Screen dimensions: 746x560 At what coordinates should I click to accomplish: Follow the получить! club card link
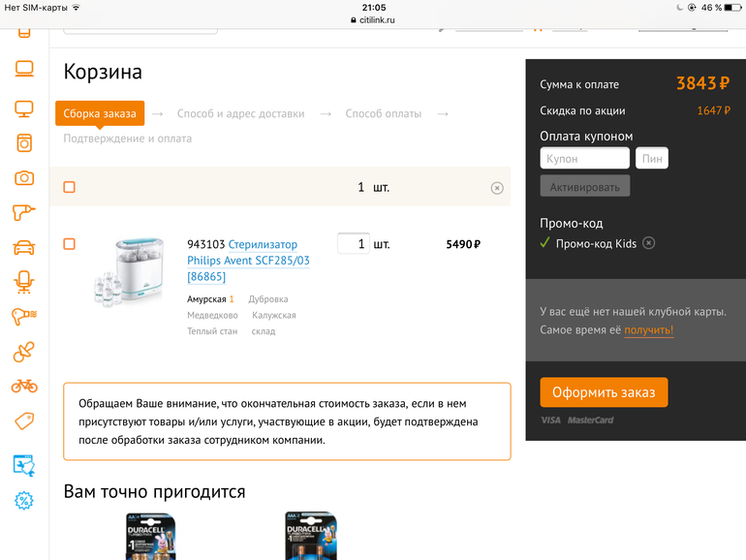[x=648, y=329]
